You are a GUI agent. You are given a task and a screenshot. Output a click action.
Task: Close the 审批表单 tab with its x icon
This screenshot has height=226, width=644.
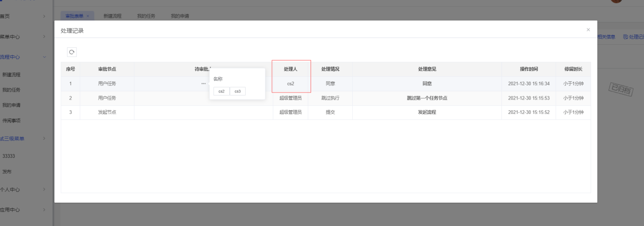88,16
